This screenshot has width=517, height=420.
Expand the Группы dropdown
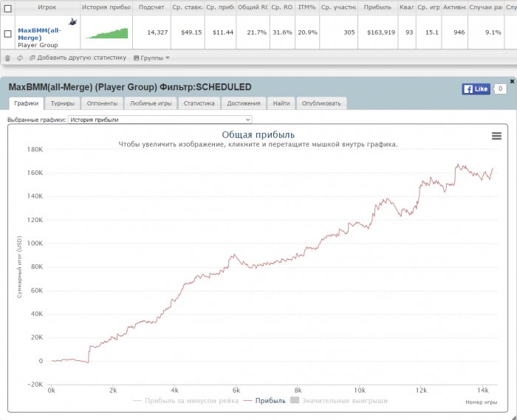[x=151, y=58]
